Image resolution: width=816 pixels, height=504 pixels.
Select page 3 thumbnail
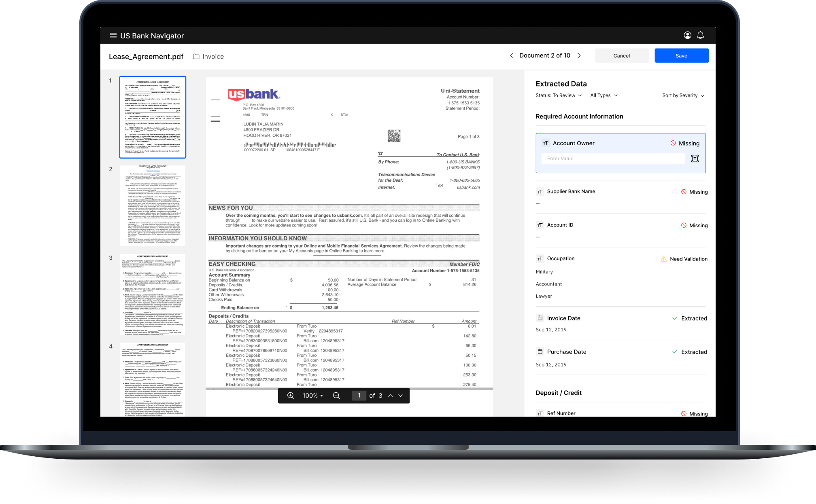(153, 294)
